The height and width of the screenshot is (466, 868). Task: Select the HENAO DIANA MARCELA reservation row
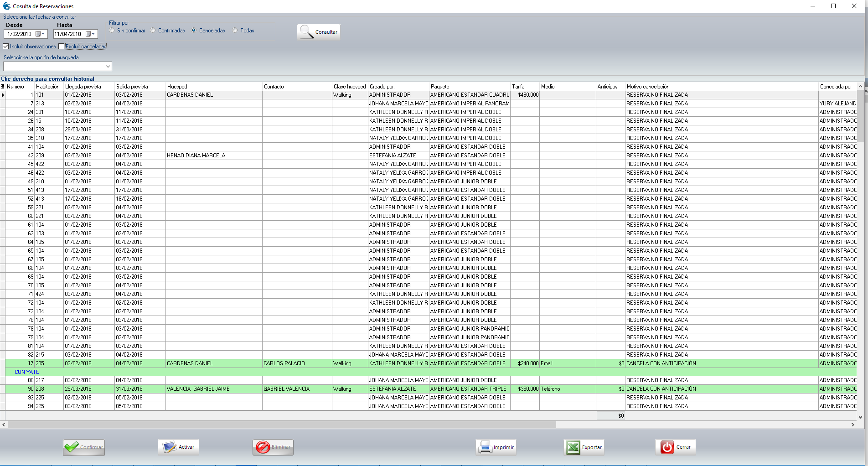196,155
